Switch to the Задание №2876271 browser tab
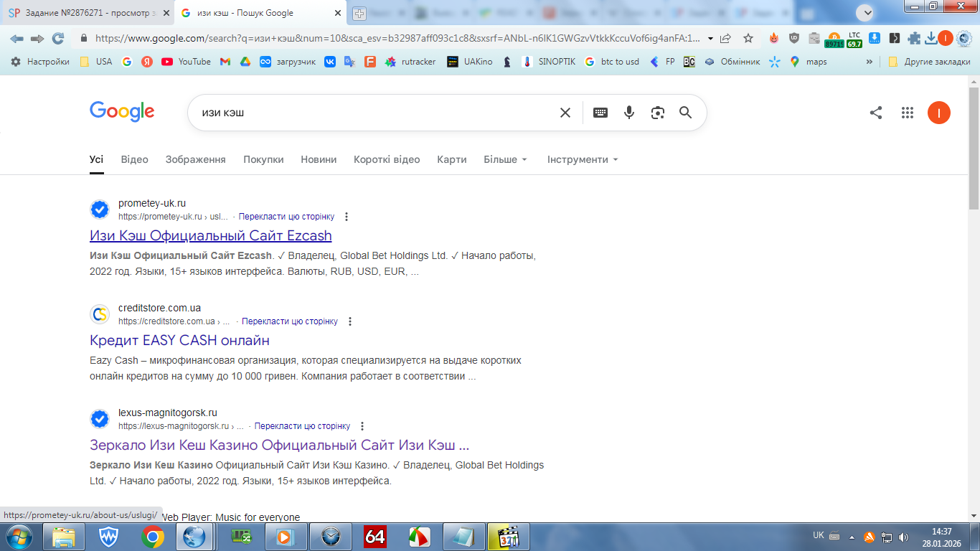980x551 pixels. tap(88, 13)
